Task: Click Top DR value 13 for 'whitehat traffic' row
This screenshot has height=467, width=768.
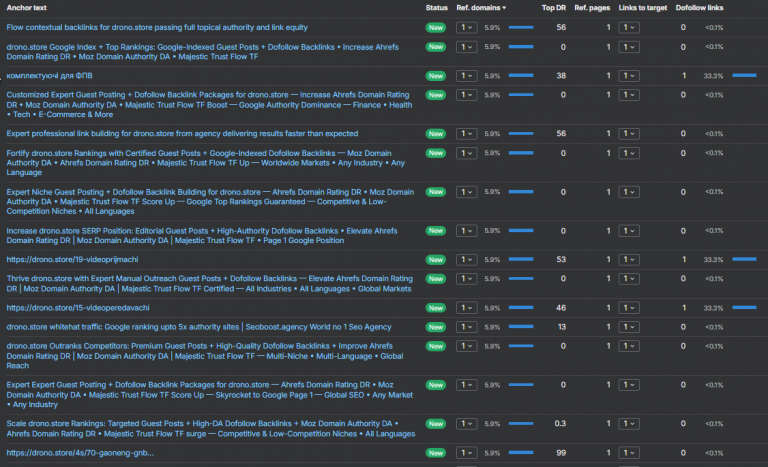Action: (562, 327)
